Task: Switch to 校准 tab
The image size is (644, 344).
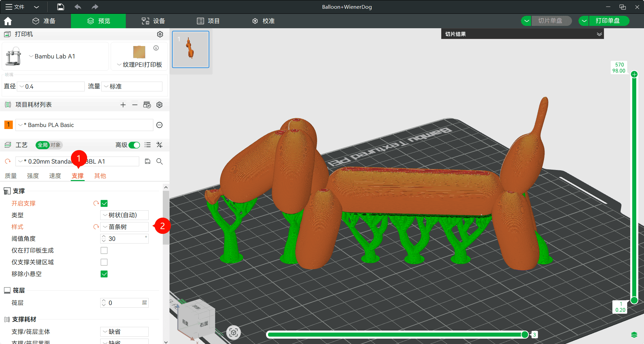Action: click(x=263, y=21)
